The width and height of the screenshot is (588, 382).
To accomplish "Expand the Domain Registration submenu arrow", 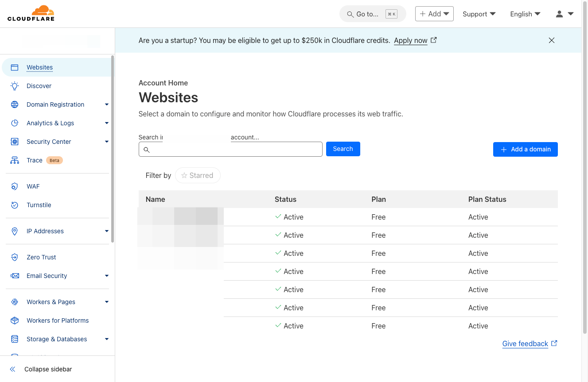I will 107,104.
